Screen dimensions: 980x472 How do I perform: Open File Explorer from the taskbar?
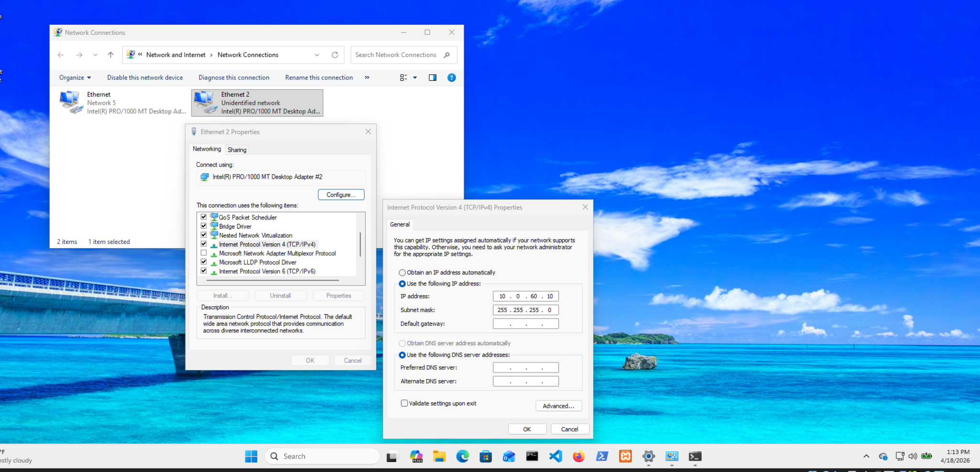439,456
